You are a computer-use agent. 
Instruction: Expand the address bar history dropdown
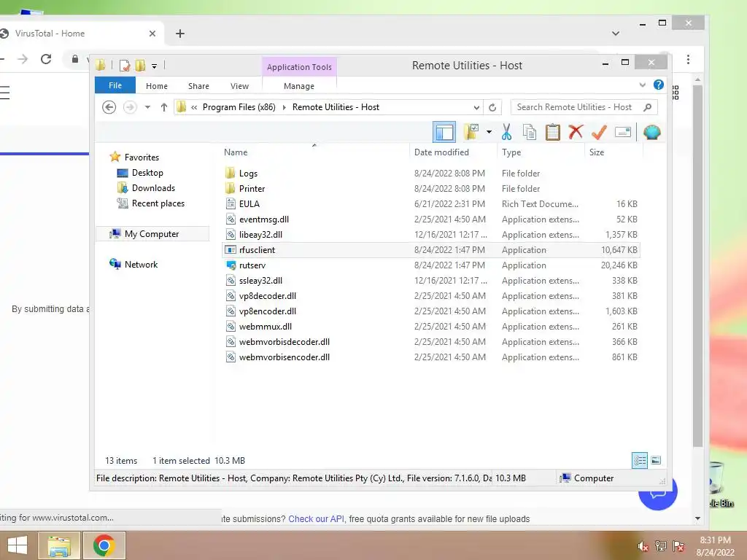[476, 107]
